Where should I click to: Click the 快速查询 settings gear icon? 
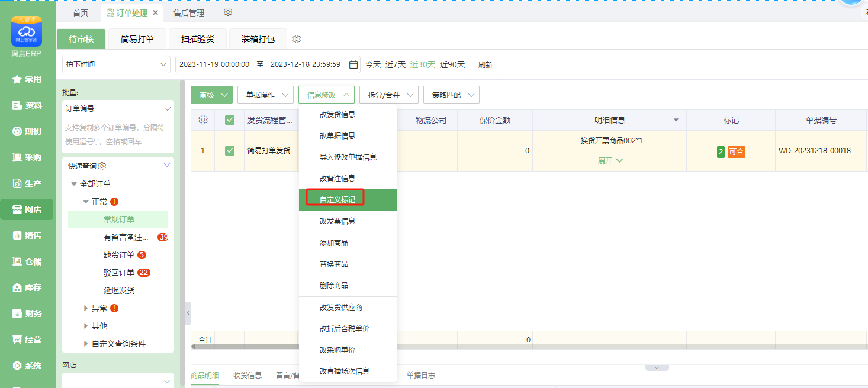click(x=102, y=166)
